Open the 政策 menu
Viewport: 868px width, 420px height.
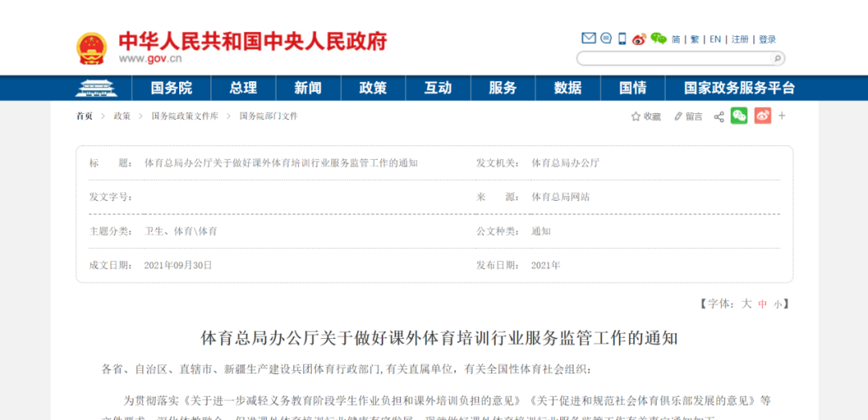tap(373, 88)
